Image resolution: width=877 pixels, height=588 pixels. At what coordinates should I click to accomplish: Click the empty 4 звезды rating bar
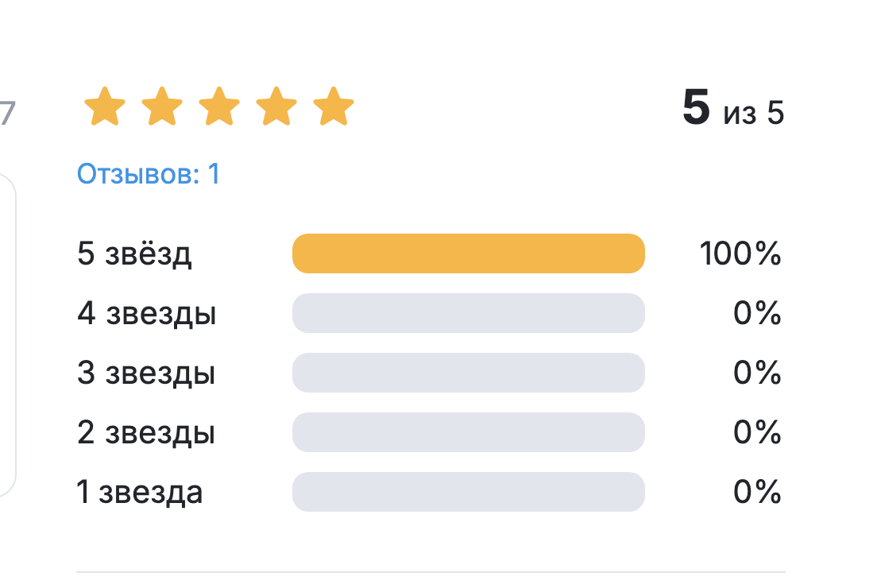click(x=469, y=313)
